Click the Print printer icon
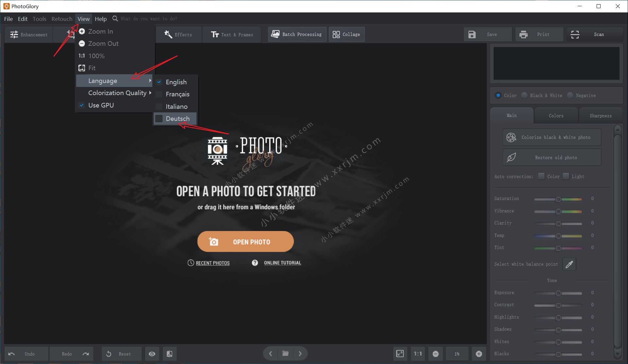The image size is (628, 364). (523, 34)
